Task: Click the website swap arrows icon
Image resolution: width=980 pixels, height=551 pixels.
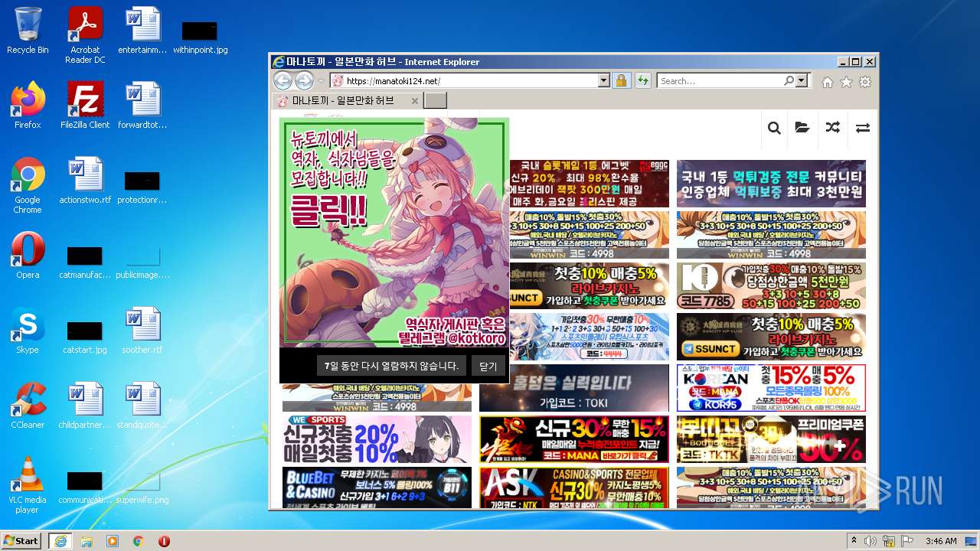Action: coord(863,128)
